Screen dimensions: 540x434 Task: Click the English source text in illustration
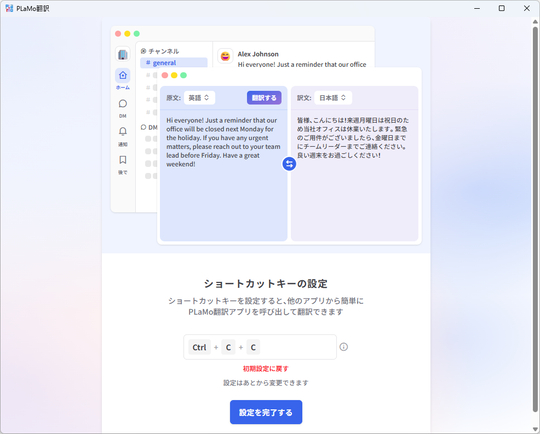223,142
